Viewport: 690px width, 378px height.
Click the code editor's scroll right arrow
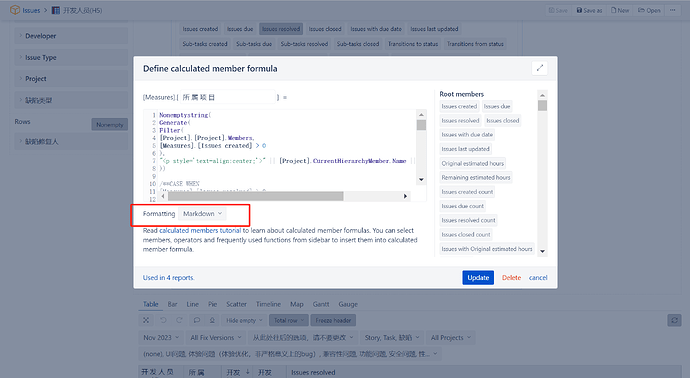[x=405, y=196]
